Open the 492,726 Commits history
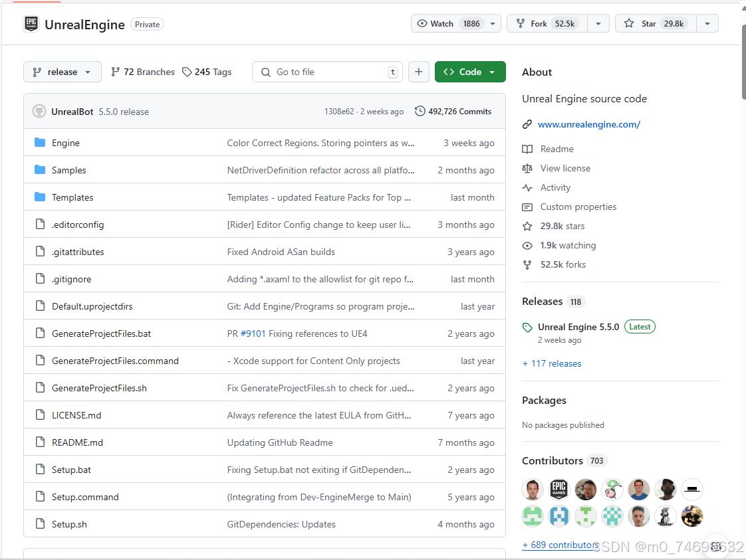 pyautogui.click(x=453, y=111)
